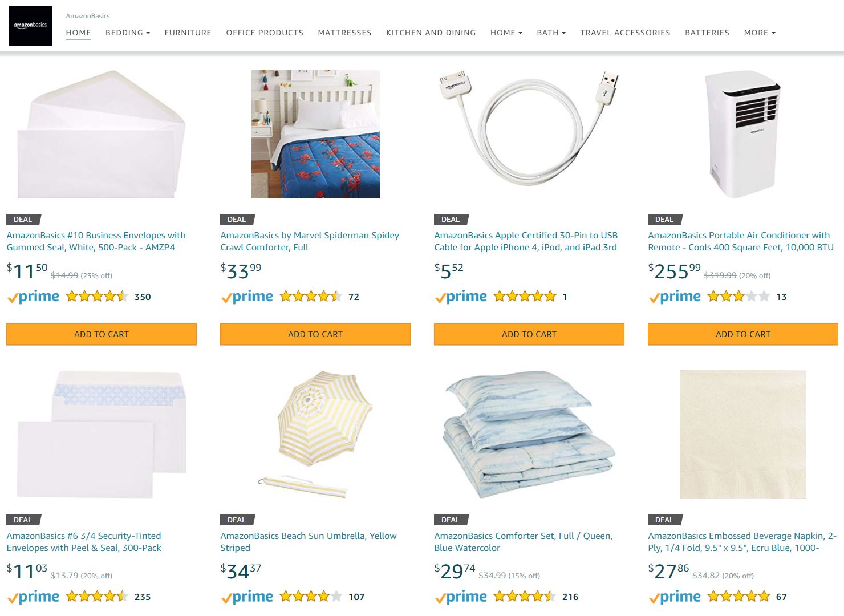
Task: Add Business Envelopes to cart
Action: pos(102,334)
